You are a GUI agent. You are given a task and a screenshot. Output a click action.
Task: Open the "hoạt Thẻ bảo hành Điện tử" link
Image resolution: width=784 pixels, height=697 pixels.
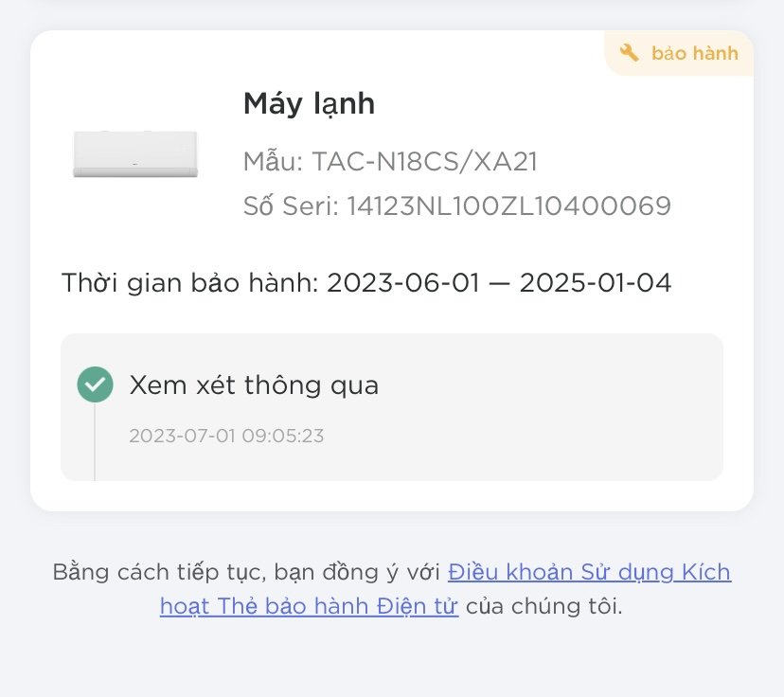click(x=309, y=606)
